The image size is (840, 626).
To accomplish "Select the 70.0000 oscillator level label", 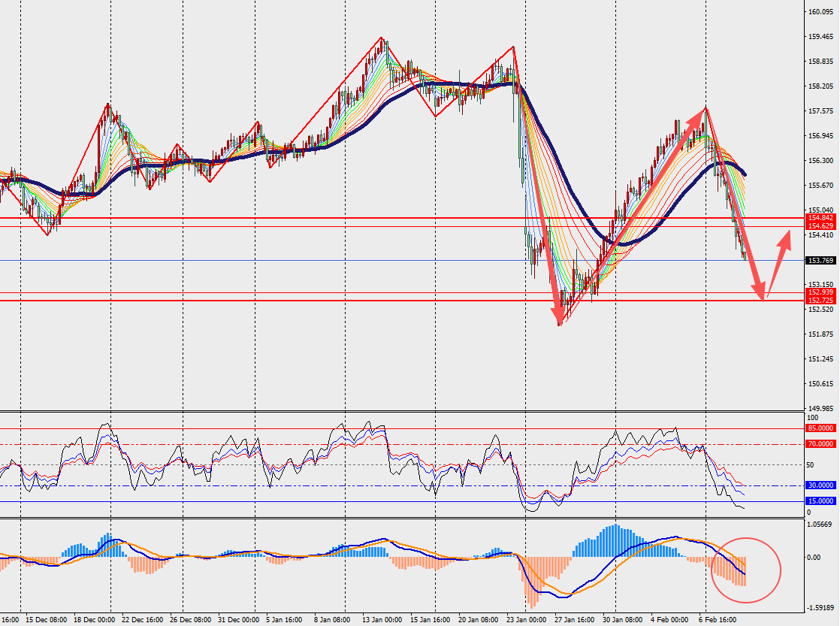I will pos(820,444).
